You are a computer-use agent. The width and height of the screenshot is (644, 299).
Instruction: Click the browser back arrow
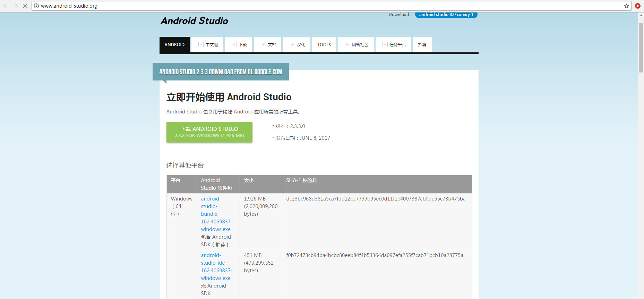click(6, 6)
